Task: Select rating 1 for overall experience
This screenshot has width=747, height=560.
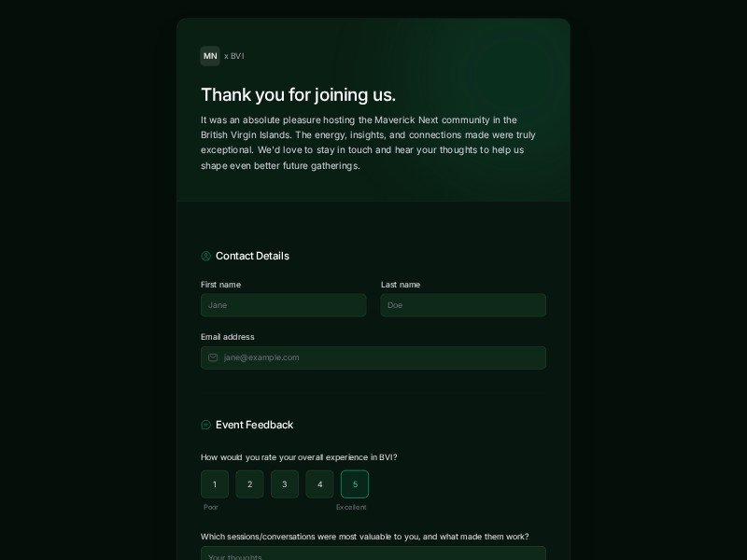Action: pyautogui.click(x=214, y=484)
